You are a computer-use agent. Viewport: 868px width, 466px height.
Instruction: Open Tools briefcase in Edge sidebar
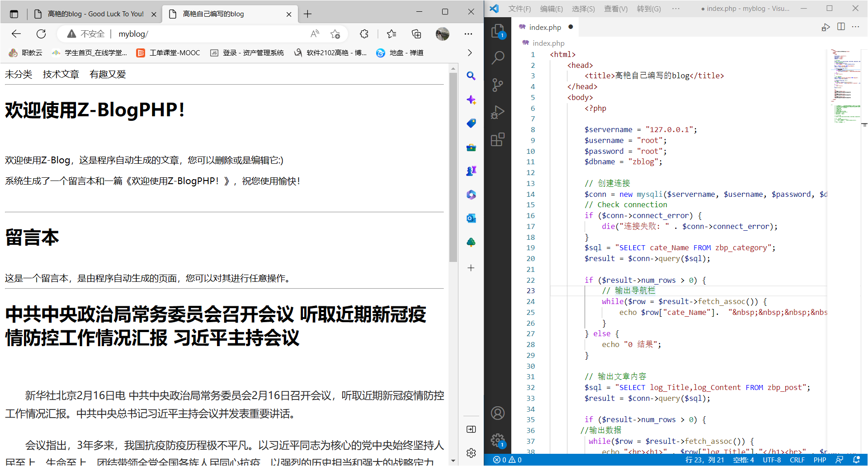pos(471,147)
